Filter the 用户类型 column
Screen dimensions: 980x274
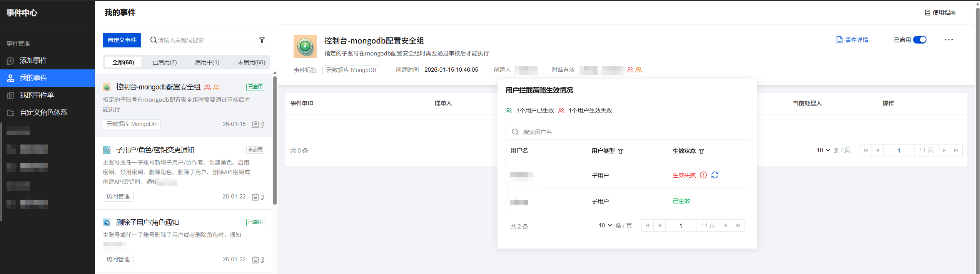click(x=621, y=151)
